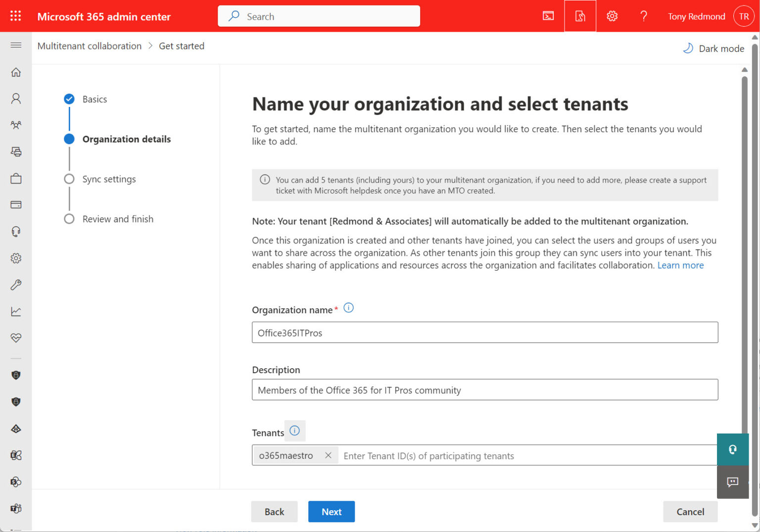Select the Sync settings wizard step

[109, 179]
